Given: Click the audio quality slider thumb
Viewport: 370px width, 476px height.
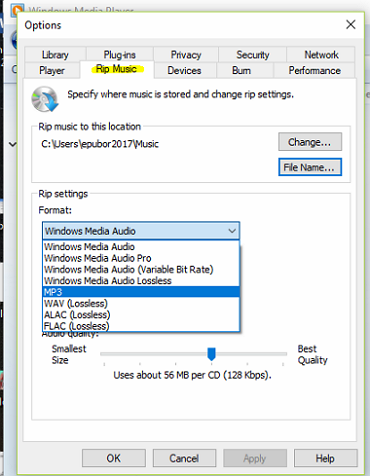Looking at the screenshot, I should pyautogui.click(x=211, y=354).
